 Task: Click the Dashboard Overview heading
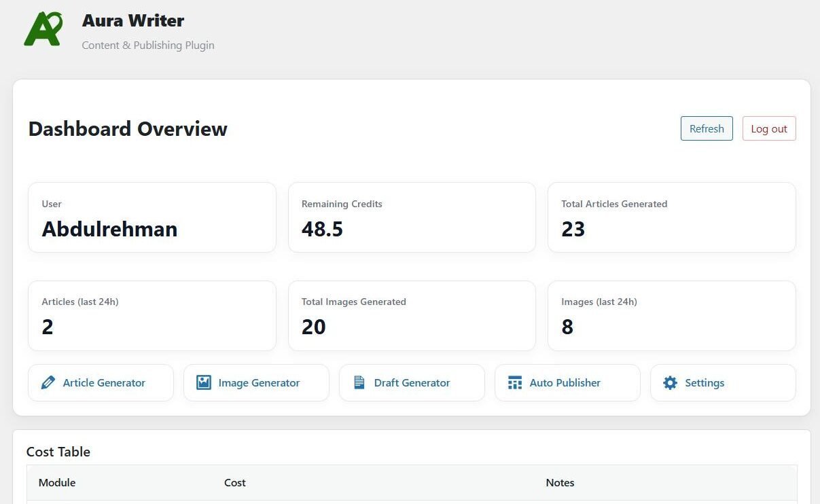127,129
